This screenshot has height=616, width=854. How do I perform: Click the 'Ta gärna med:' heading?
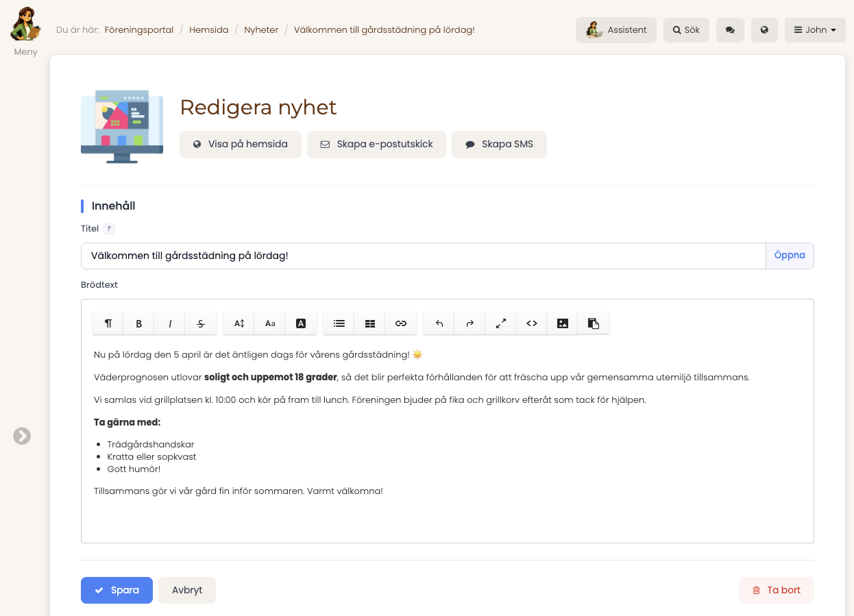coord(127,422)
